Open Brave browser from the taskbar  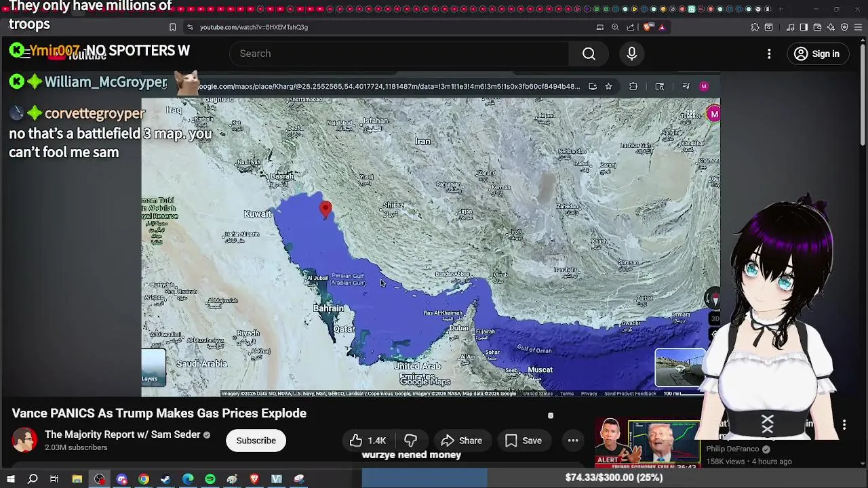[254, 479]
